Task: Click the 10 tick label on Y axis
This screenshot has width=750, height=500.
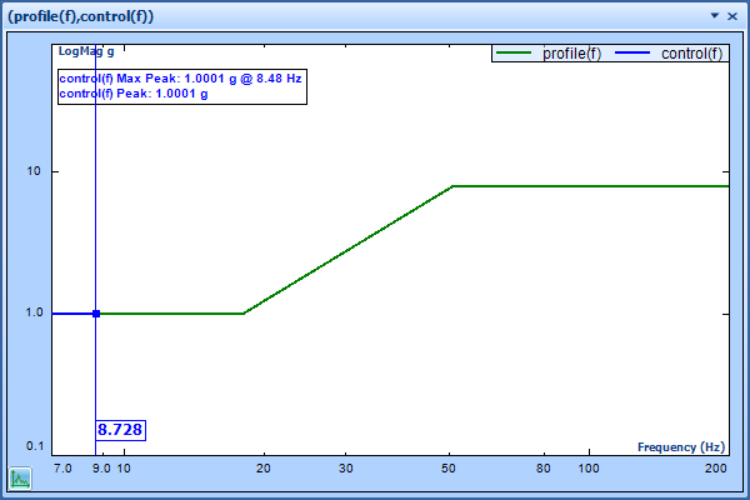Action: (x=34, y=171)
